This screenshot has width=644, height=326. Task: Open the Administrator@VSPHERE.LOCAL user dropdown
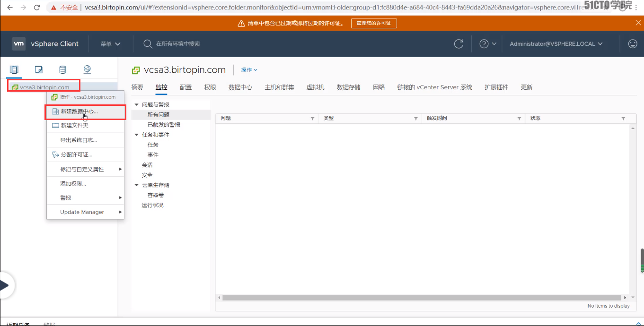[556, 44]
